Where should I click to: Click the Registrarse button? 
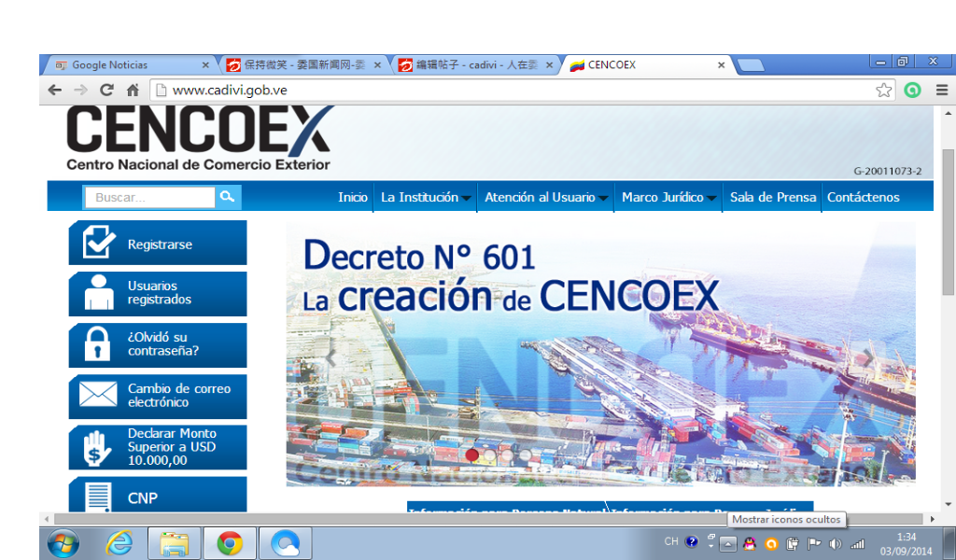click(158, 243)
